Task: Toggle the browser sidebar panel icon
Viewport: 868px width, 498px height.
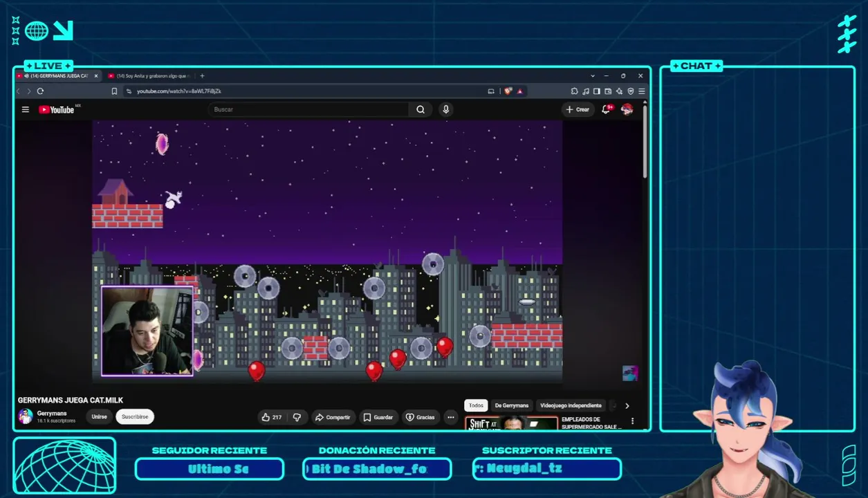Action: coord(596,91)
